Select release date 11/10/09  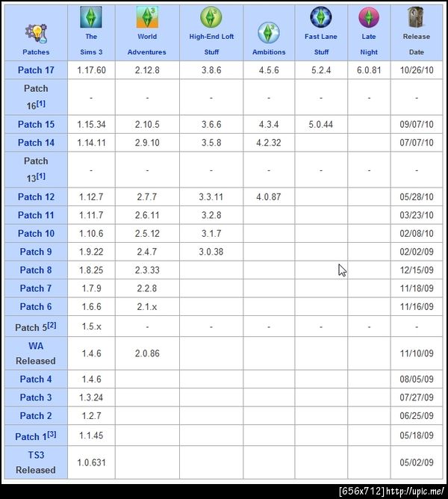417,353
